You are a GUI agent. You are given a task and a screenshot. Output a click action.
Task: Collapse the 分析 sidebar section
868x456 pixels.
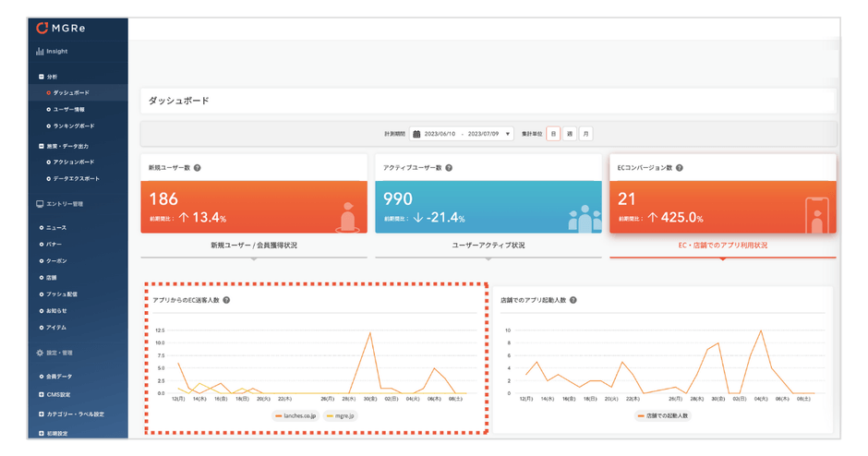pos(41,77)
